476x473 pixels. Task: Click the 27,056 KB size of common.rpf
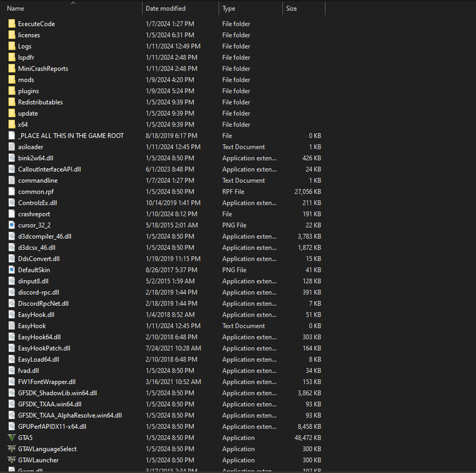pos(308,192)
